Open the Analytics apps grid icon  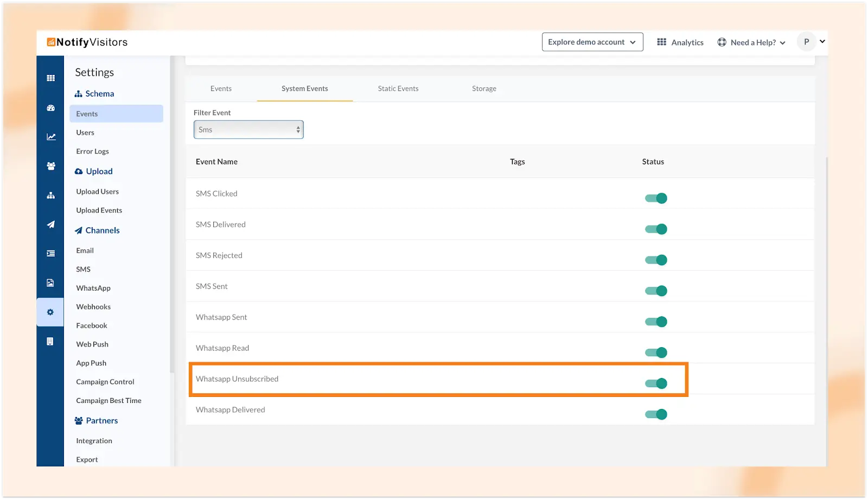[x=661, y=42]
